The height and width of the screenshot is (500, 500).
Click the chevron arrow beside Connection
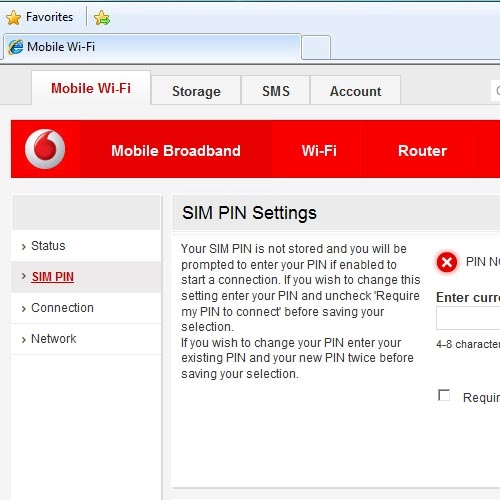pyautogui.click(x=23, y=309)
